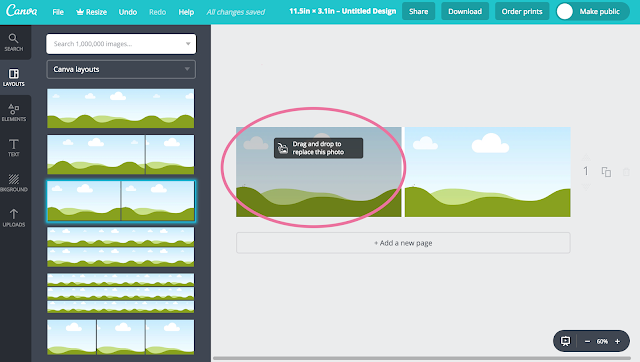Click the Share button

[418, 11]
